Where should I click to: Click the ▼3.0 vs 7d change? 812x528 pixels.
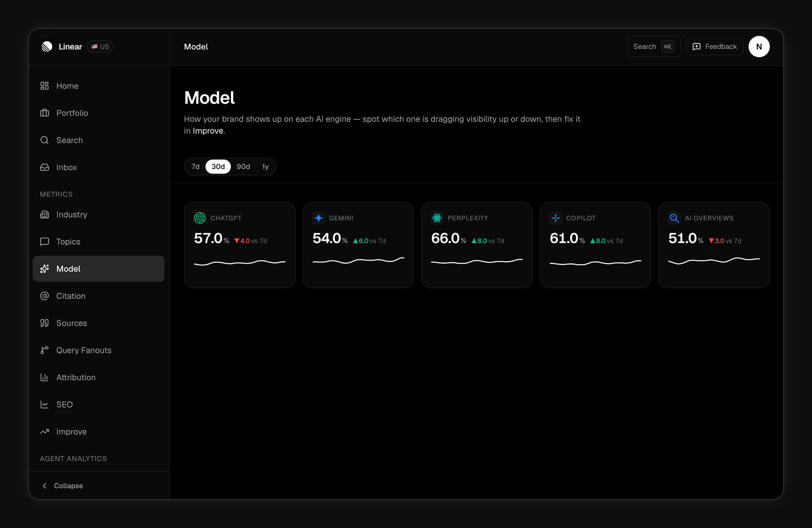tap(725, 241)
